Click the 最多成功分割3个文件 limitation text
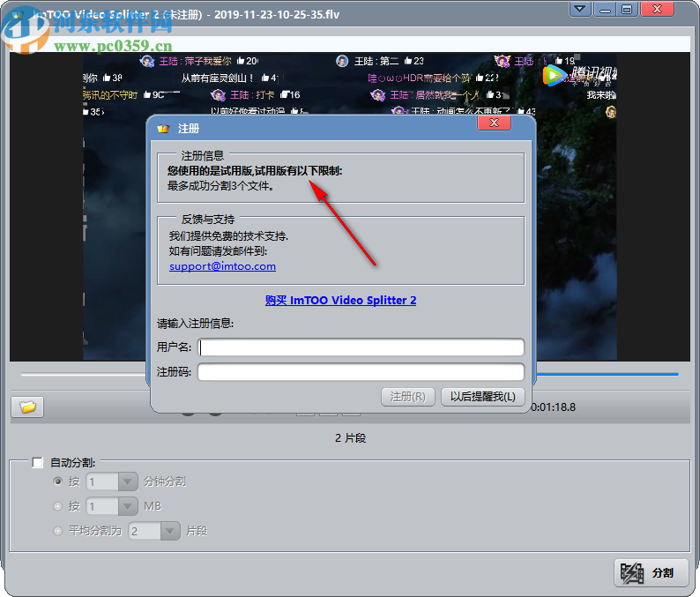700x597 pixels. 220,186
